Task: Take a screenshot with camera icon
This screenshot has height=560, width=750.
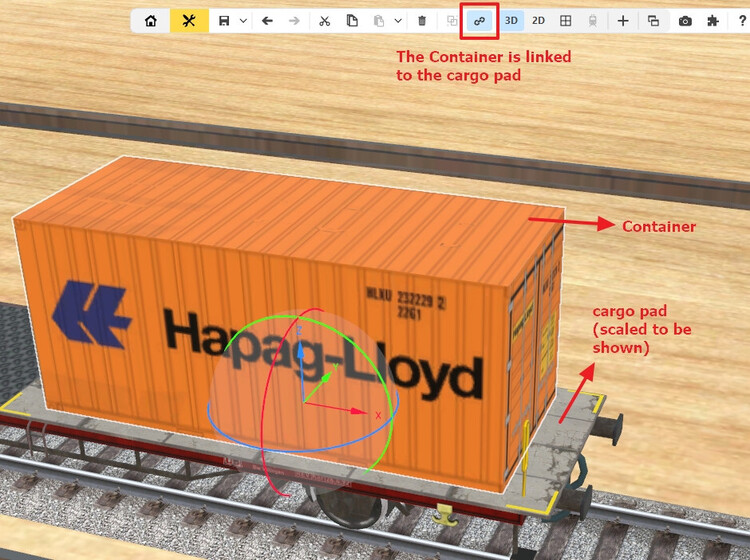Action: [x=685, y=21]
